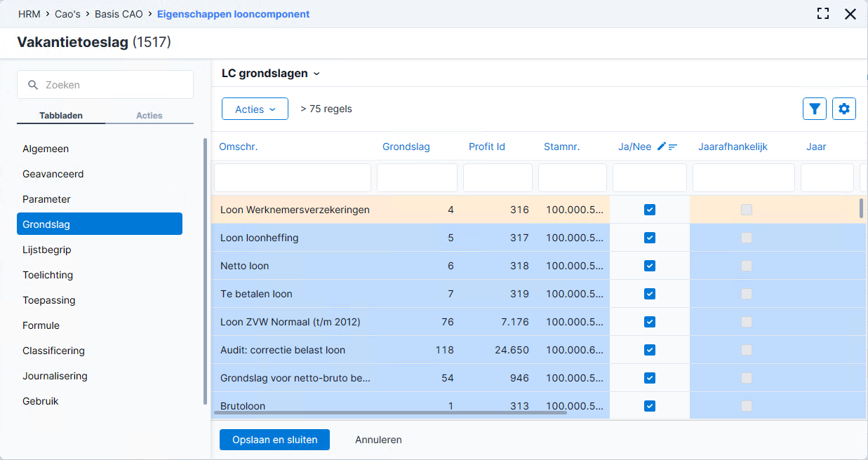
Task: Click the pencil edit icon beside Ja/Nee
Action: click(x=661, y=147)
